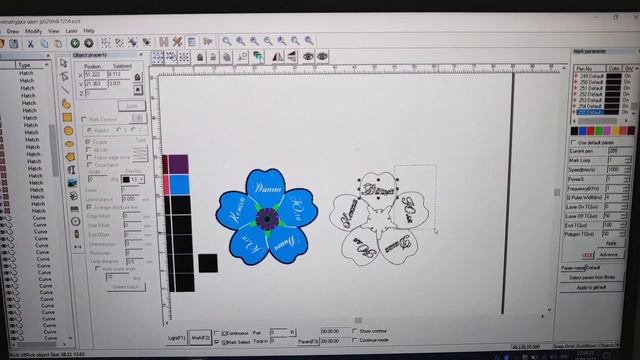Viewport: 640px width, 360px height.
Task: Click the Save disk icon in toolbar
Action: click(13, 43)
